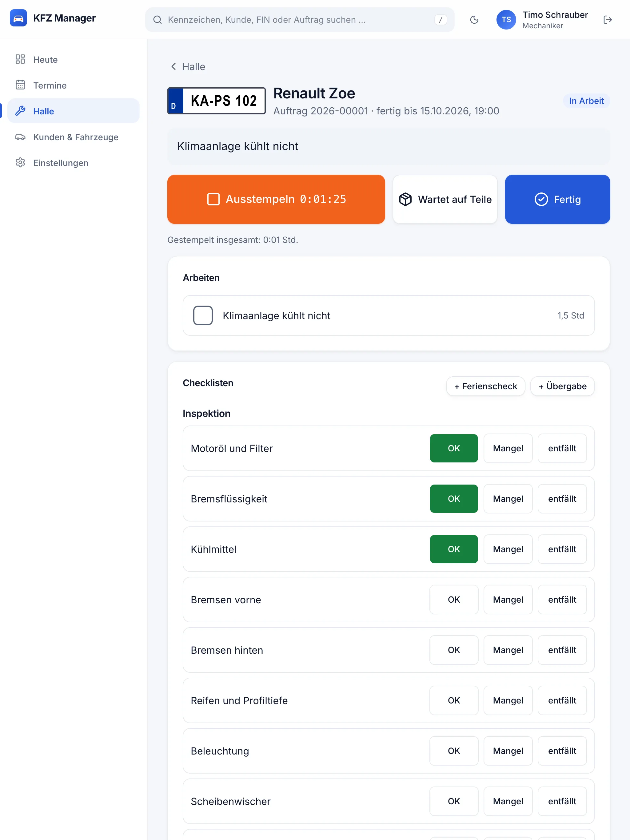The height and width of the screenshot is (840, 630).
Task: Click the KA-PS 102 license plate
Action: pos(216,101)
